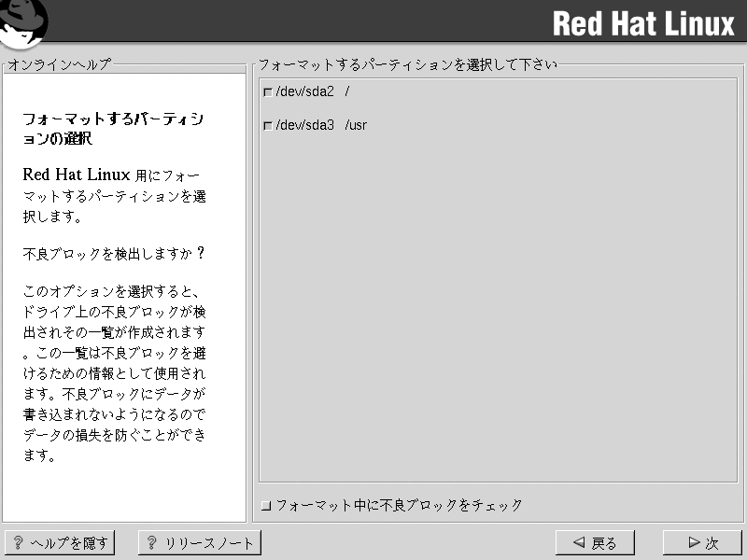Click the オンラインヘルプ frame label
This screenshot has height=560, width=747.
[x=59, y=64]
